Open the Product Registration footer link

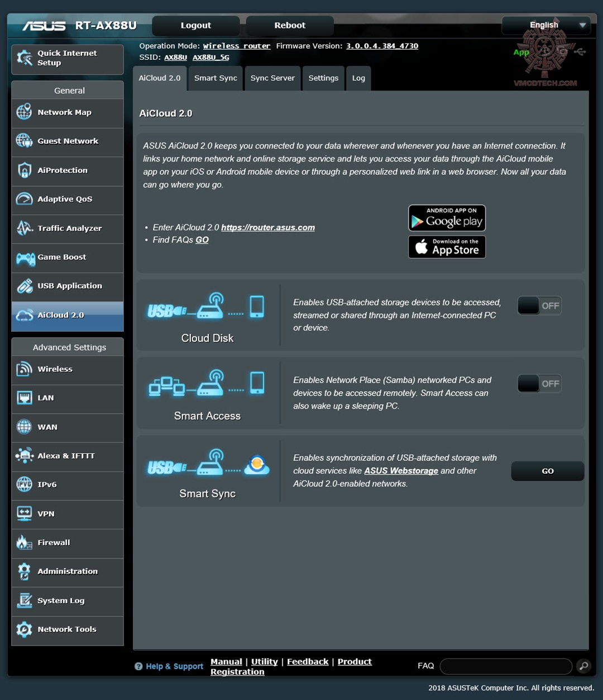tap(291, 666)
